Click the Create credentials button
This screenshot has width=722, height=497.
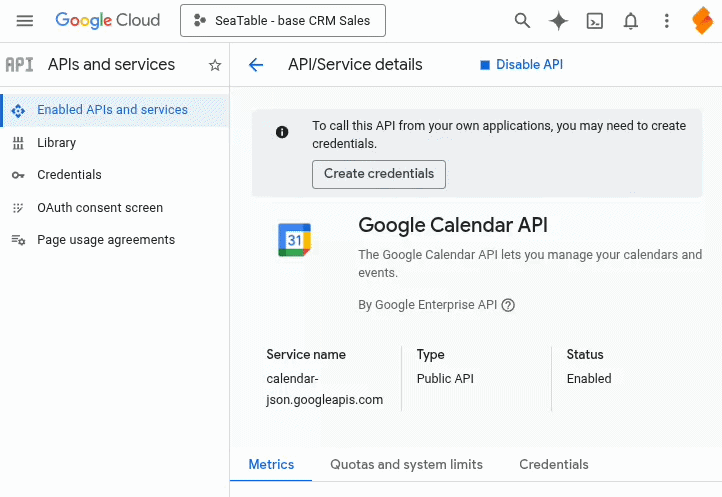378,174
